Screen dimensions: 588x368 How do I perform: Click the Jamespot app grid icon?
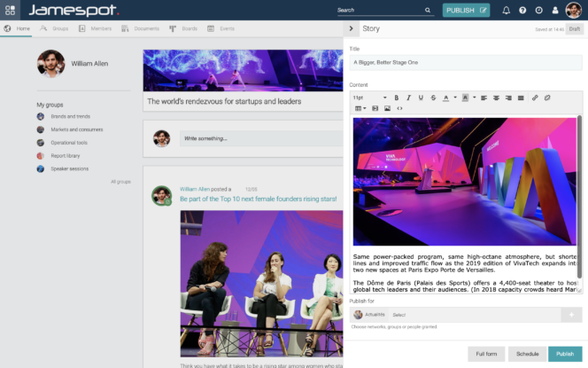click(12, 11)
